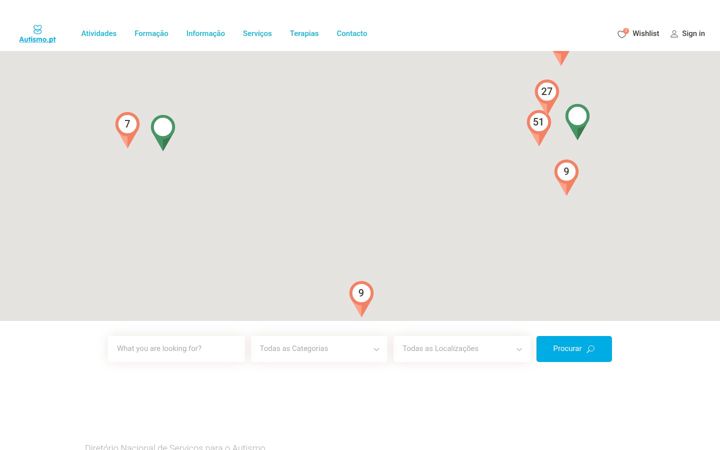Screen dimensions: 720x450
Task: Click the partially hidden orange pin under Wishlist
Action: (x=561, y=58)
